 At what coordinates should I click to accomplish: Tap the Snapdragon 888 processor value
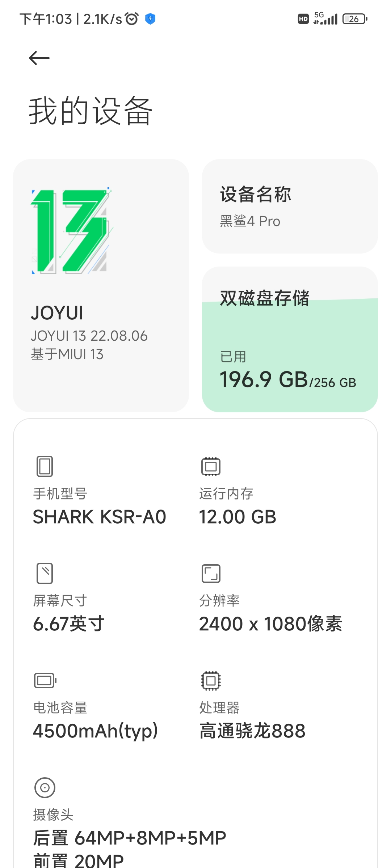click(x=253, y=731)
